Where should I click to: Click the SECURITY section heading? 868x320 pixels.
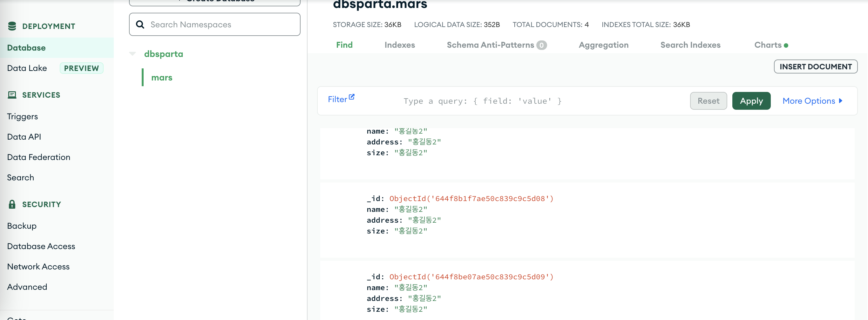pyautogui.click(x=41, y=204)
